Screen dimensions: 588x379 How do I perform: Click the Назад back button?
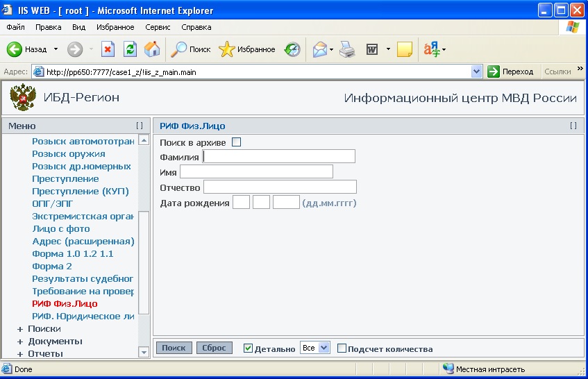pyautogui.click(x=28, y=50)
